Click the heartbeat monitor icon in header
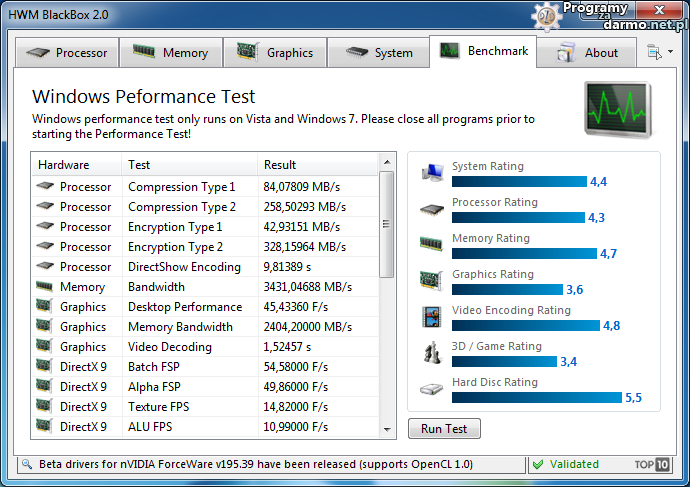Screen dimensions: 690x487 (x=620, y=109)
